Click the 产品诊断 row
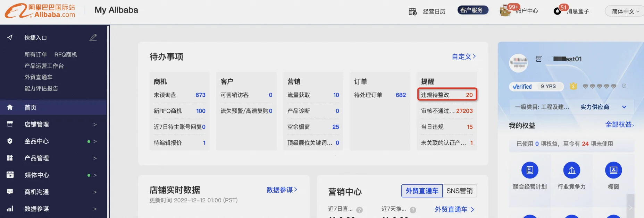Viewport: 644px width, 218px height. pyautogui.click(x=313, y=111)
